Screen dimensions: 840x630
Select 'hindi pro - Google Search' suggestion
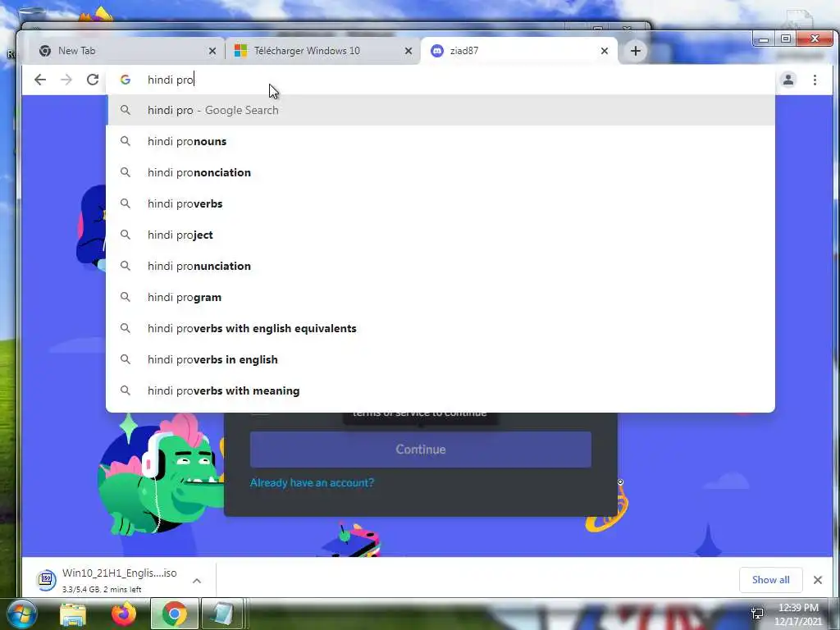click(x=441, y=111)
